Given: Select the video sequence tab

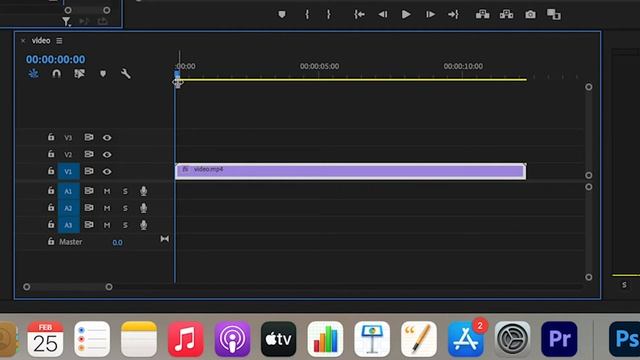Looking at the screenshot, I should click(x=41, y=40).
